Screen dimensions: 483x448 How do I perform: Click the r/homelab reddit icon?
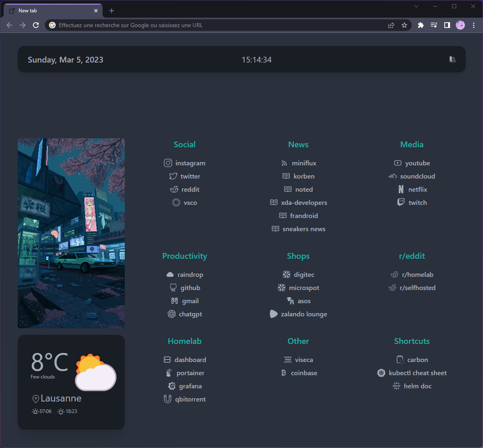(394, 274)
